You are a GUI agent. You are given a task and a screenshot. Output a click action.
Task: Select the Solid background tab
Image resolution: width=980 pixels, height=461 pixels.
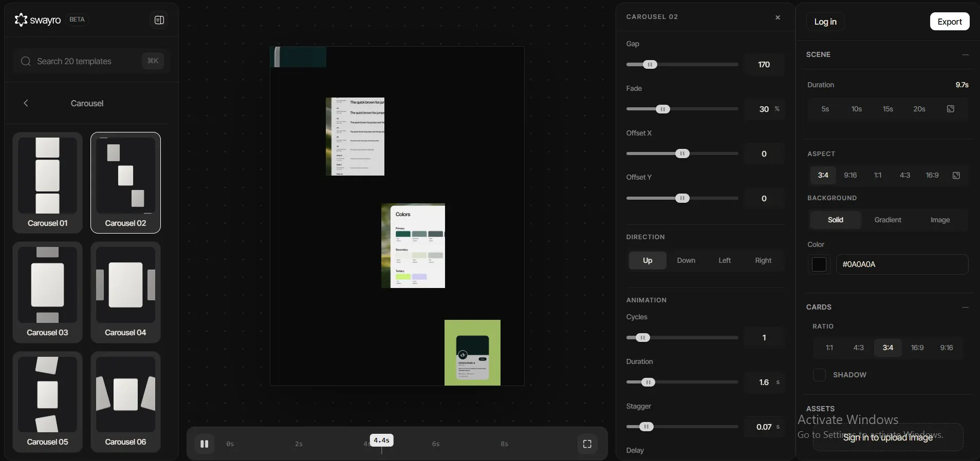pos(836,220)
